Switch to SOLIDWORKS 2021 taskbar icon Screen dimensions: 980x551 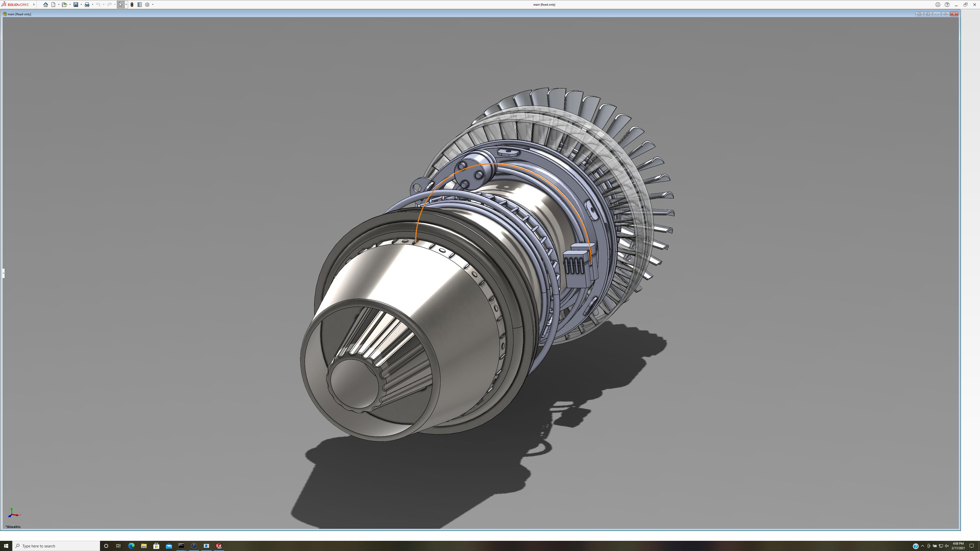(219, 546)
